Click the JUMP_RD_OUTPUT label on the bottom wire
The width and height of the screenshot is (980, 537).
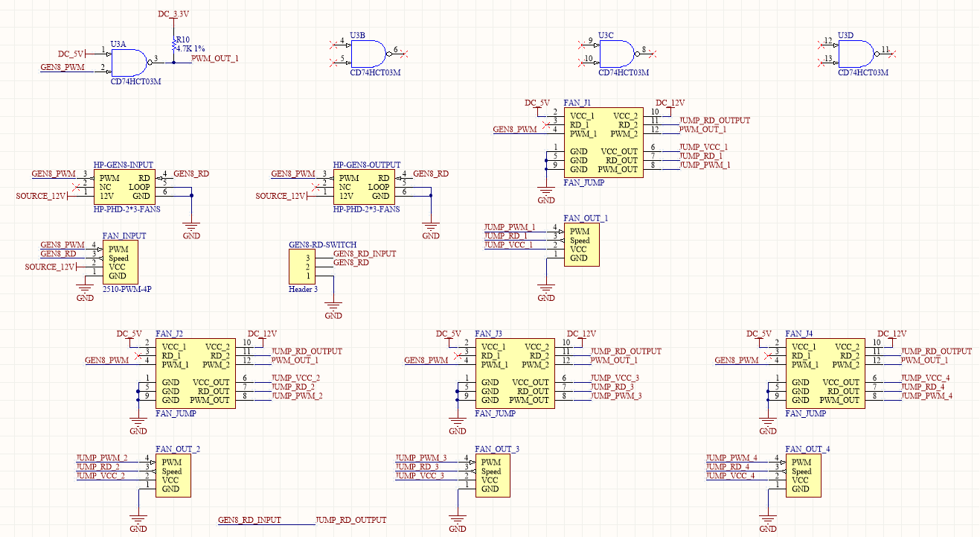pos(351,520)
